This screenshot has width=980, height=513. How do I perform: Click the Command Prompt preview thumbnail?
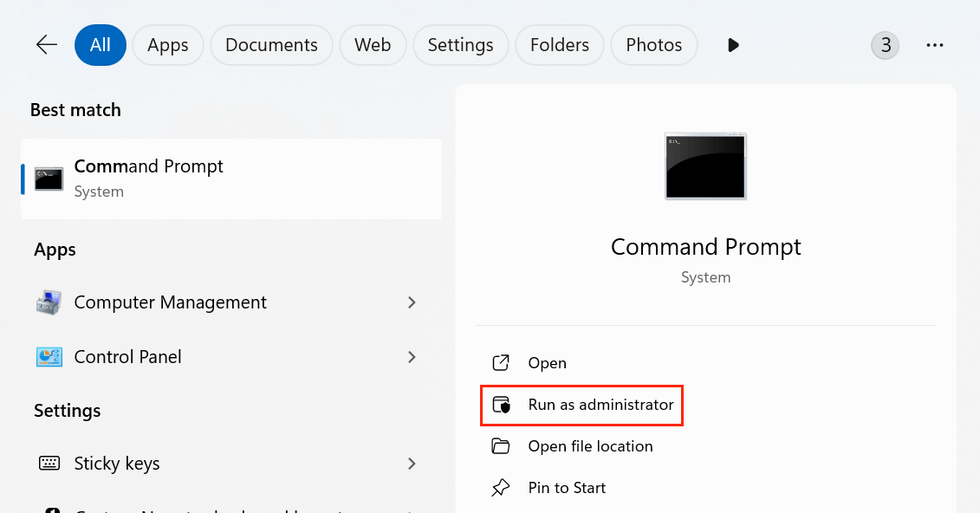pos(704,166)
